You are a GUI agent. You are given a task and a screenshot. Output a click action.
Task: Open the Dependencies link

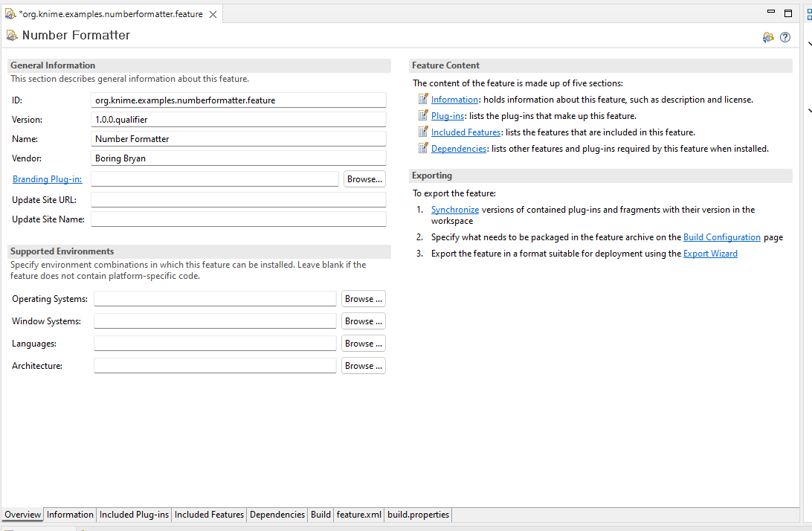(x=459, y=149)
